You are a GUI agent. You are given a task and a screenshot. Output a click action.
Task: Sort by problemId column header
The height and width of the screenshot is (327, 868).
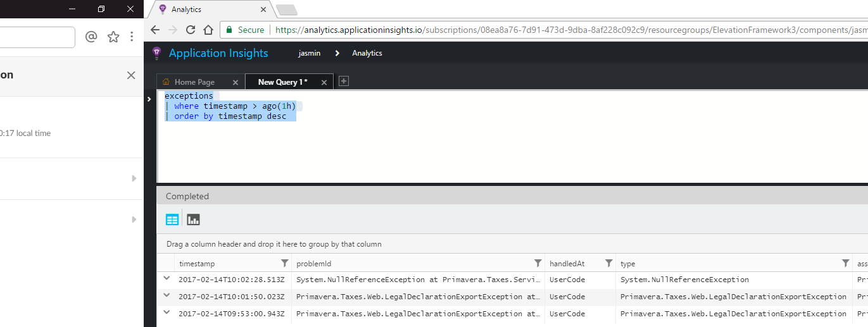pyautogui.click(x=314, y=263)
